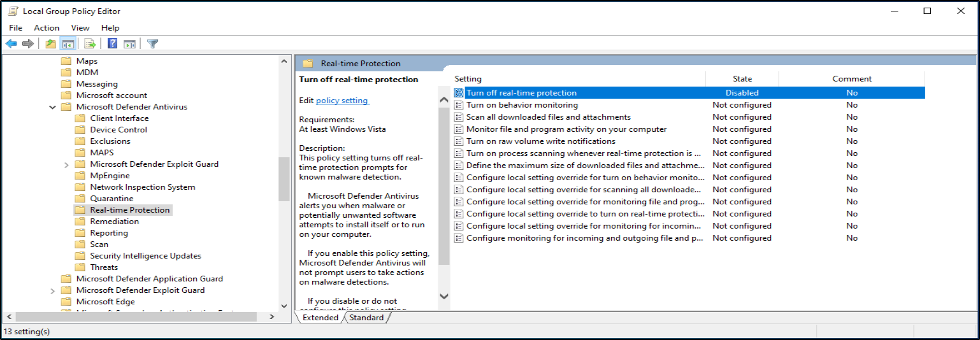Click the Maps folder icon in tree
This screenshot has width=980, height=340.
(x=66, y=61)
